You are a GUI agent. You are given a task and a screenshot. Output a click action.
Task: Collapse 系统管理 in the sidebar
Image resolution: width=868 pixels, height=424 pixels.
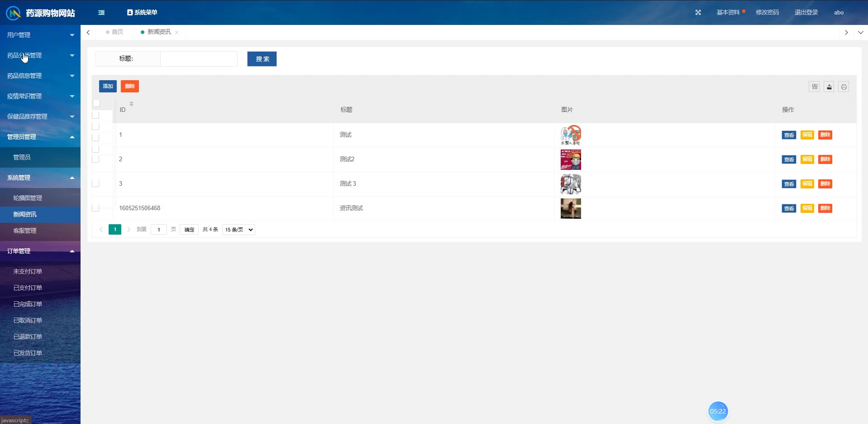pyautogui.click(x=40, y=178)
